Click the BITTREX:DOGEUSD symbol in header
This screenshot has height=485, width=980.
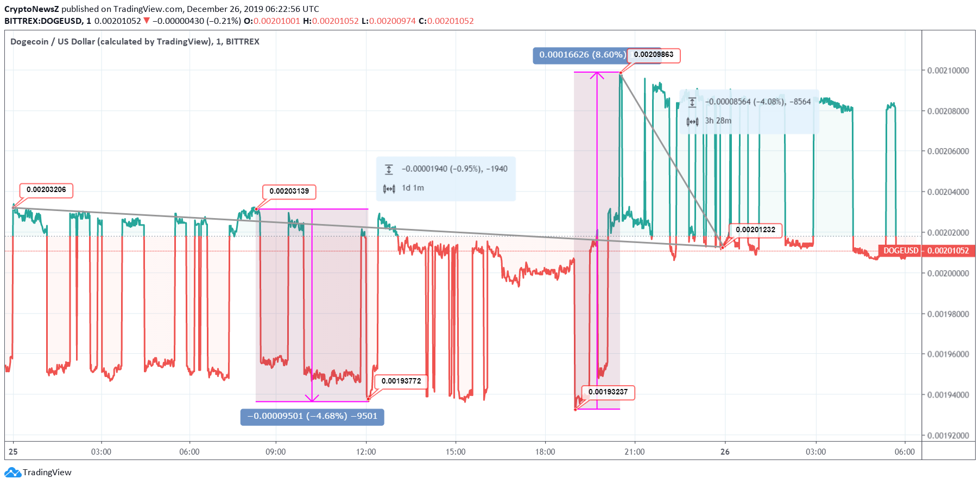tap(43, 21)
